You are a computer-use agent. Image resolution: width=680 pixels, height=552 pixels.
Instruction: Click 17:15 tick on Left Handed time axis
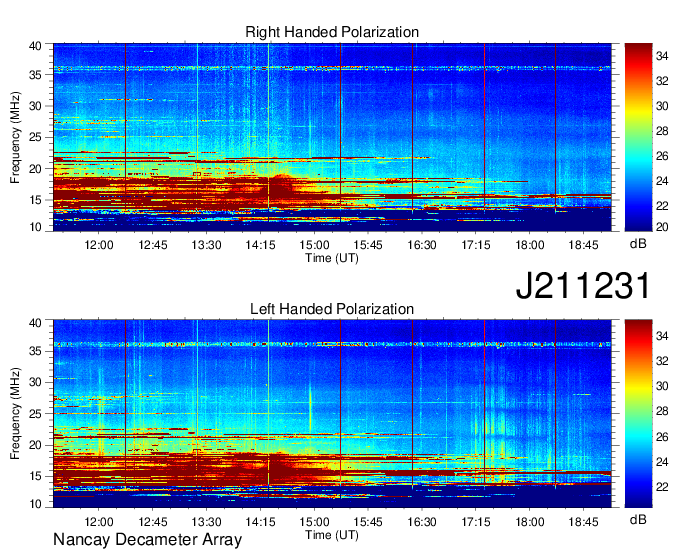pyautogui.click(x=476, y=522)
